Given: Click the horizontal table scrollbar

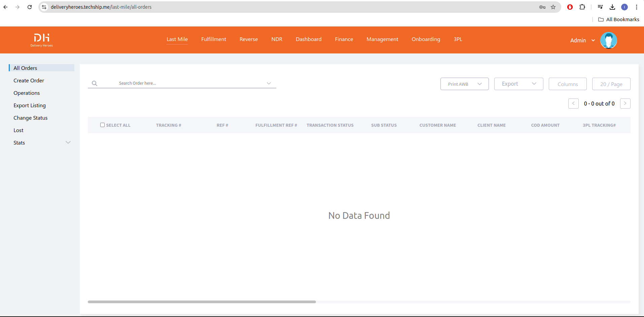Looking at the screenshot, I should point(202,302).
